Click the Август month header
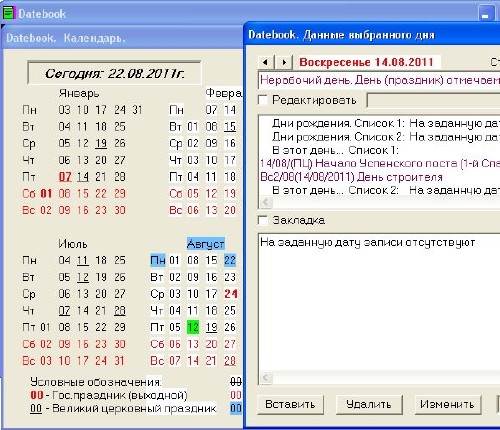This screenshot has width=500, height=430. pyautogui.click(x=205, y=244)
